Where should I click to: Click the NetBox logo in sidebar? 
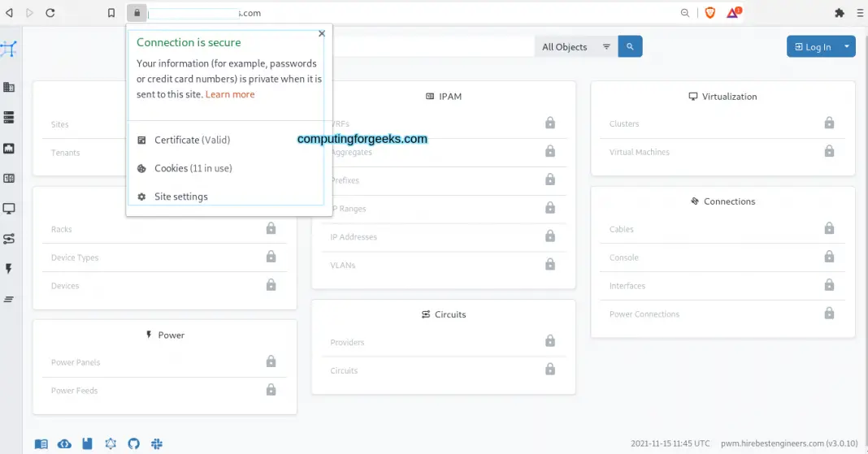9,49
